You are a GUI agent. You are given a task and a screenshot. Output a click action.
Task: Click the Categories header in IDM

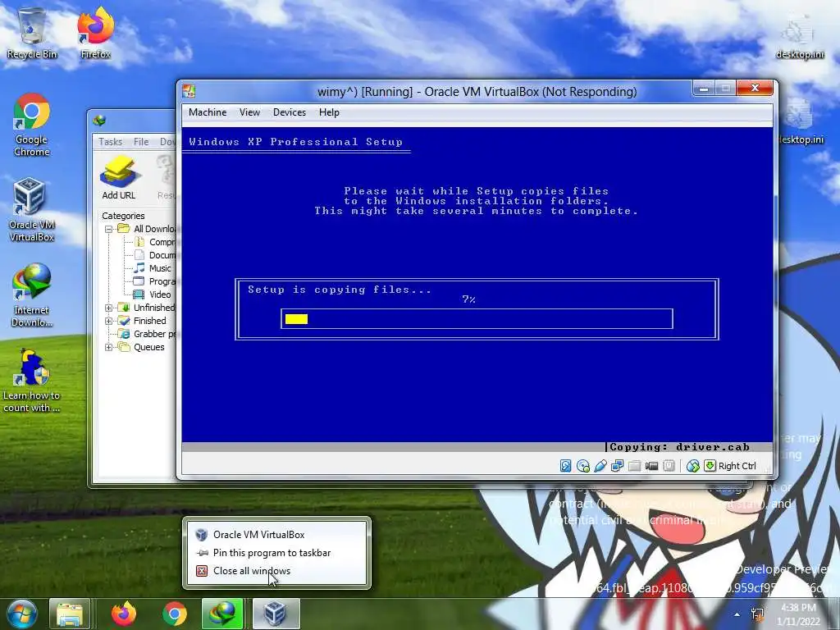pyautogui.click(x=123, y=216)
